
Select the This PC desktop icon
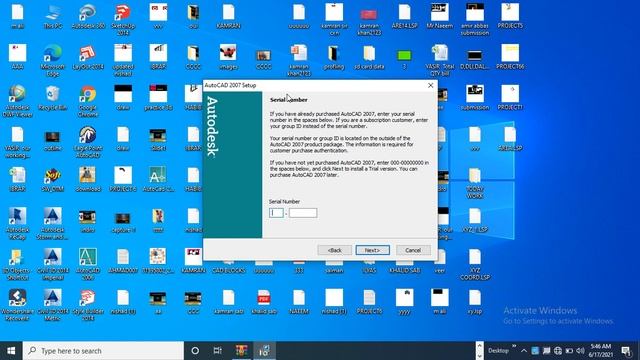pos(53,17)
